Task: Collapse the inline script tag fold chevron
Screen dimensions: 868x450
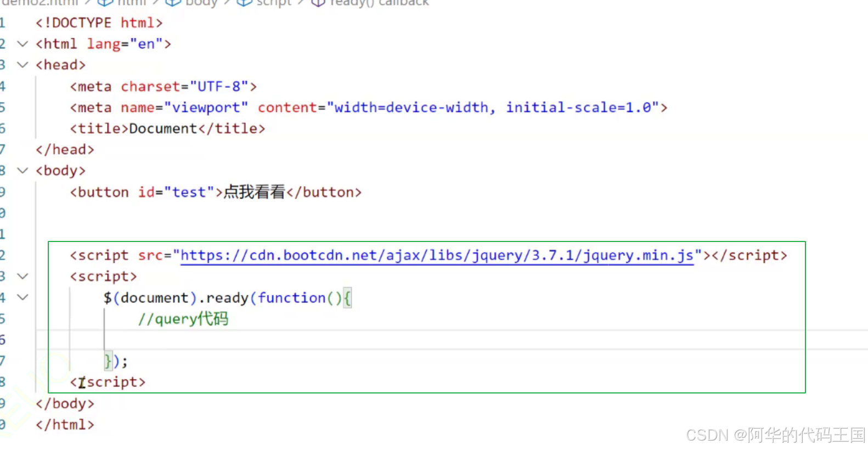Action: 22,276
